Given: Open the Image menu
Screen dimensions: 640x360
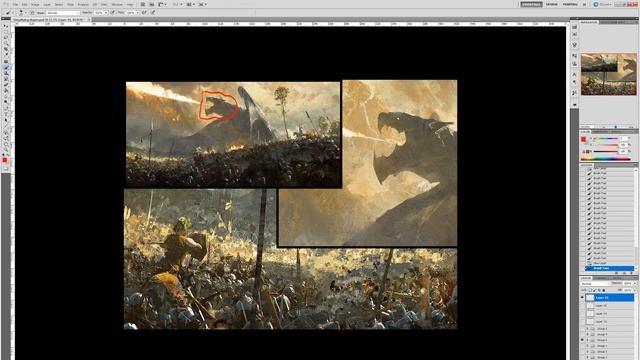Looking at the screenshot, I should click(36, 4).
